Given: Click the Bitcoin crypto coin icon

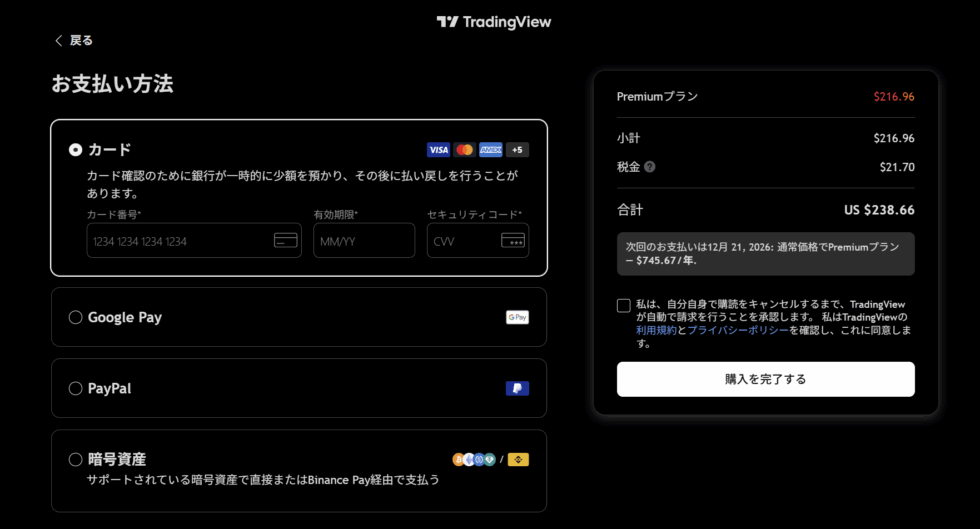Looking at the screenshot, I should 459,460.
